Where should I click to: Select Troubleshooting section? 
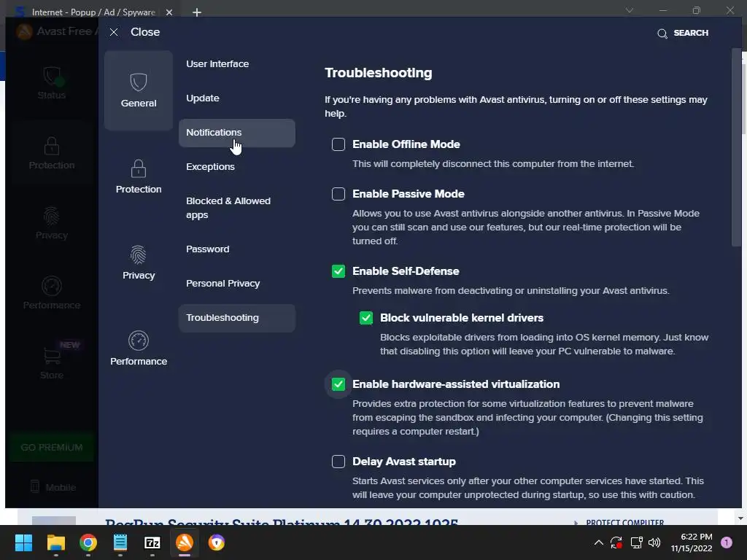[237, 318]
